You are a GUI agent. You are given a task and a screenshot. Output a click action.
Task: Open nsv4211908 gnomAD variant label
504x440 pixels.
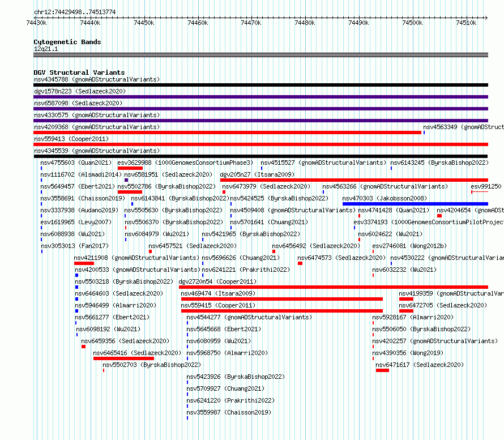[136, 258]
